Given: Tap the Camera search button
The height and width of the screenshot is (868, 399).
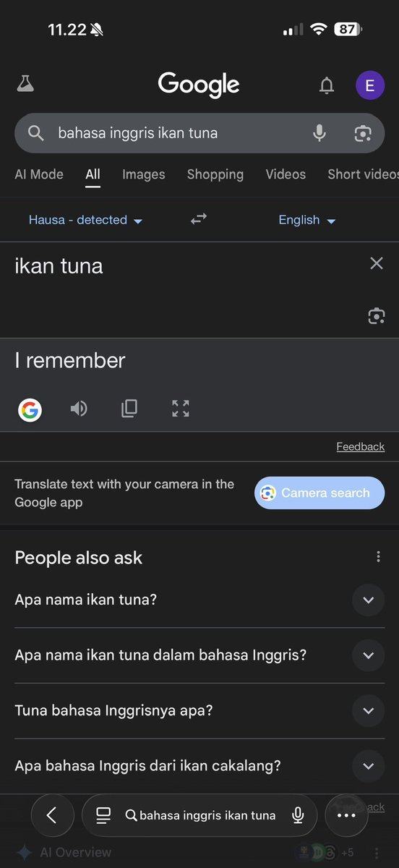Looking at the screenshot, I should point(319,493).
